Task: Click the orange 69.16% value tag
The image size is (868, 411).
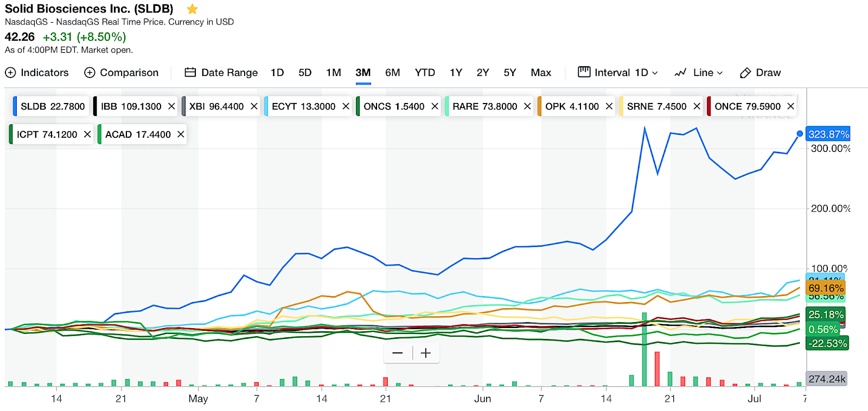Action: pos(826,288)
